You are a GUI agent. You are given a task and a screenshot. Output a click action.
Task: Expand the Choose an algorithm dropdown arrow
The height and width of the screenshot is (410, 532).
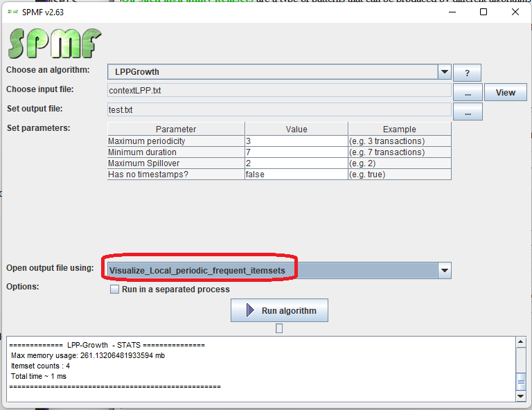(x=445, y=71)
